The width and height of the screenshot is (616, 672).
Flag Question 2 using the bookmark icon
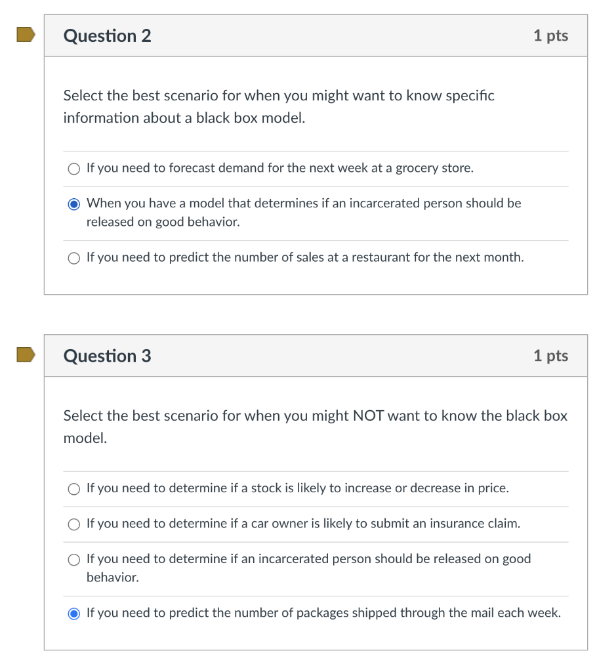(x=26, y=35)
